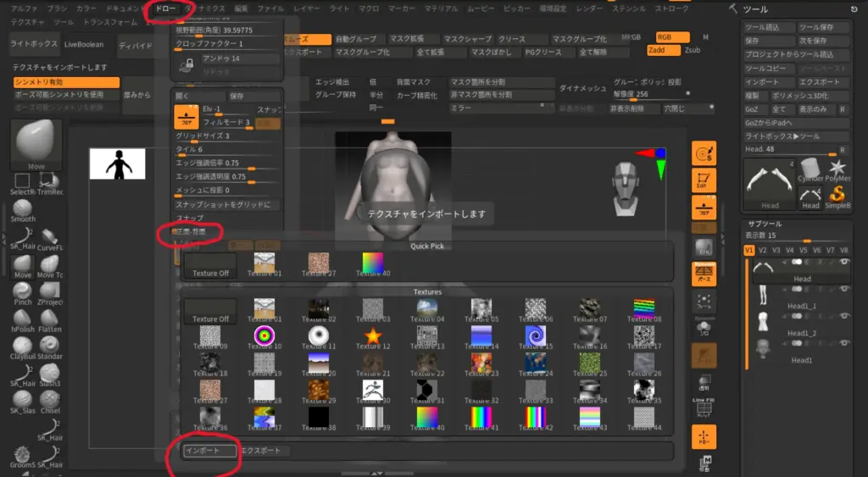Click the 移動 move view icon
The width and height of the screenshot is (868, 477).
(x=704, y=464)
